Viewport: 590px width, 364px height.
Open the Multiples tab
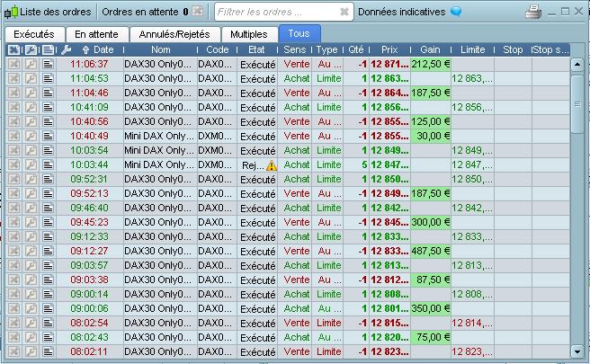[x=249, y=34]
